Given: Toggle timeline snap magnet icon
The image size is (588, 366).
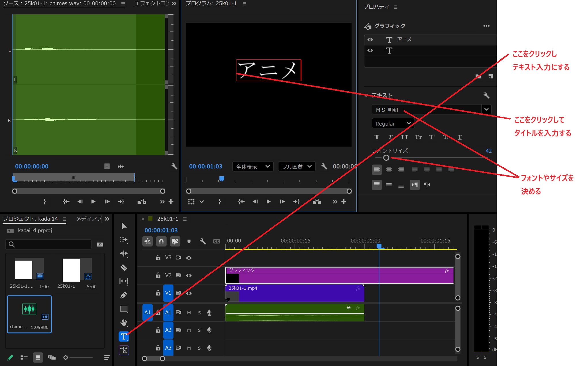Looking at the screenshot, I should (161, 241).
